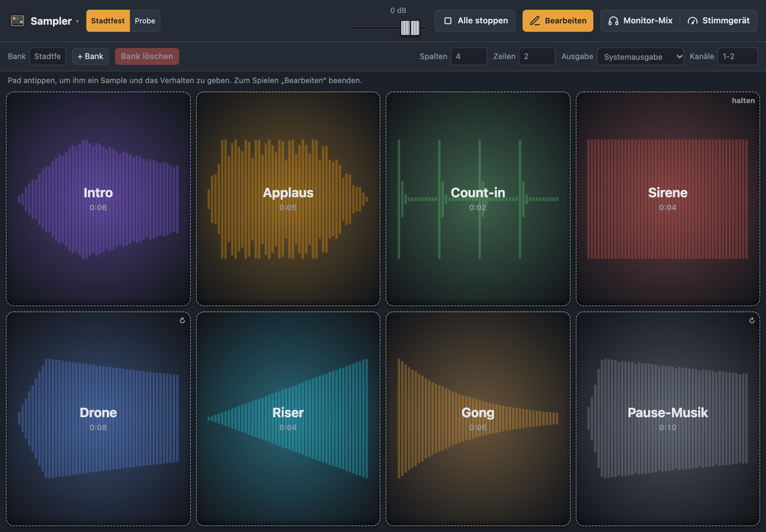Select the Riser pad

click(288, 419)
